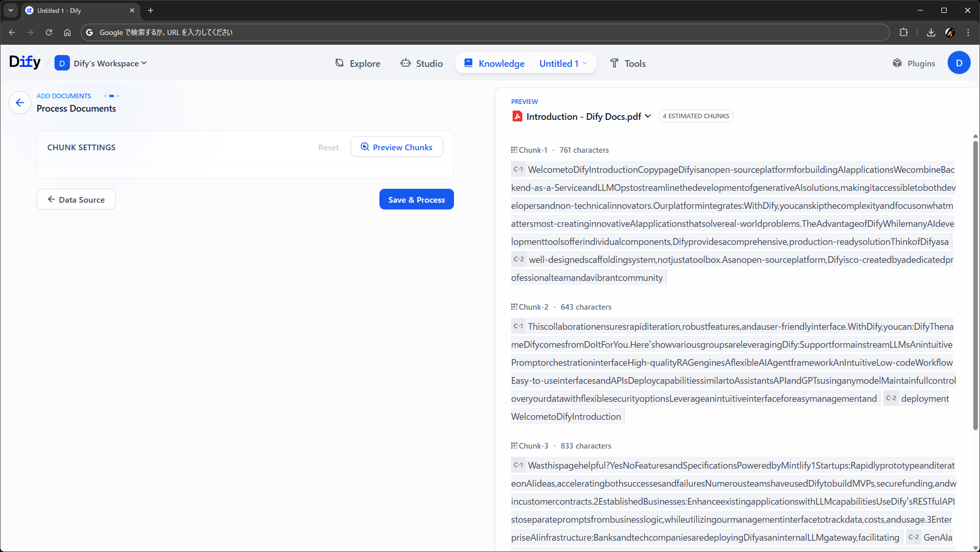
Task: Open the user avatar D menu
Action: [958, 63]
